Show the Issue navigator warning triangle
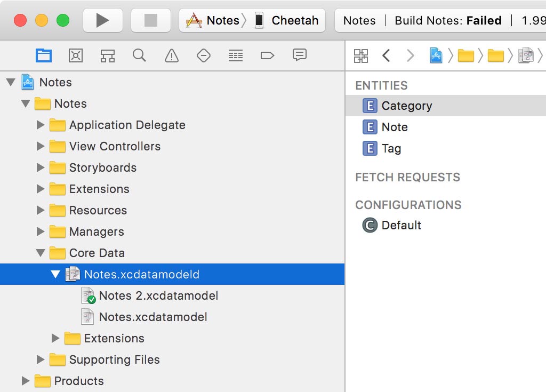This screenshot has height=392, width=546. (171, 55)
